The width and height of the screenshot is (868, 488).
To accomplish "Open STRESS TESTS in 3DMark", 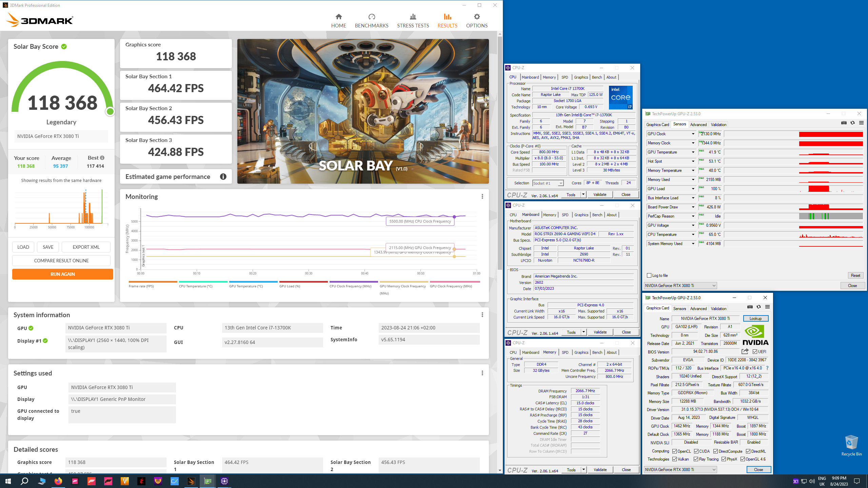I will pyautogui.click(x=413, y=21).
